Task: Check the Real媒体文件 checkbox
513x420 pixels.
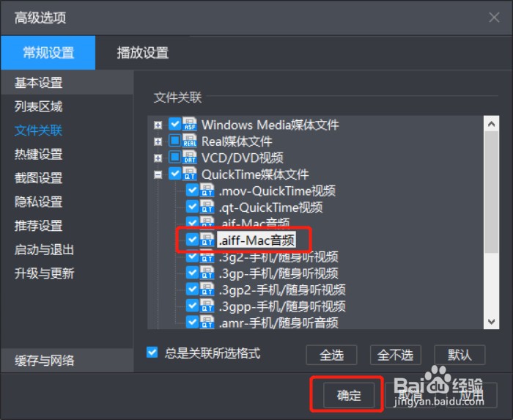Action: (x=174, y=141)
